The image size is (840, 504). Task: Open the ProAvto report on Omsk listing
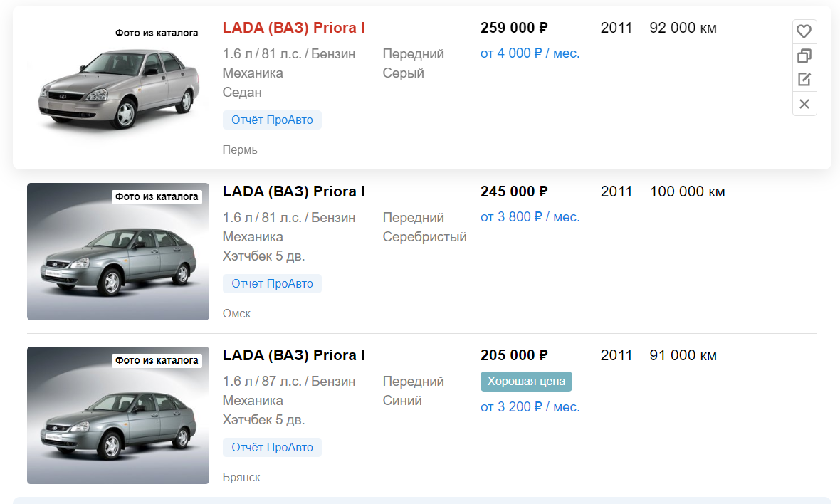[x=272, y=283]
